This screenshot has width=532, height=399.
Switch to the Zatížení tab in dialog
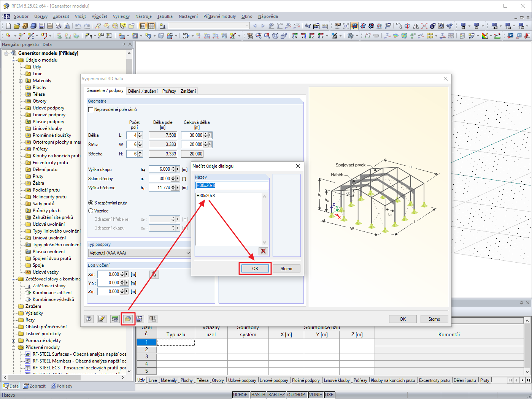[x=188, y=91]
